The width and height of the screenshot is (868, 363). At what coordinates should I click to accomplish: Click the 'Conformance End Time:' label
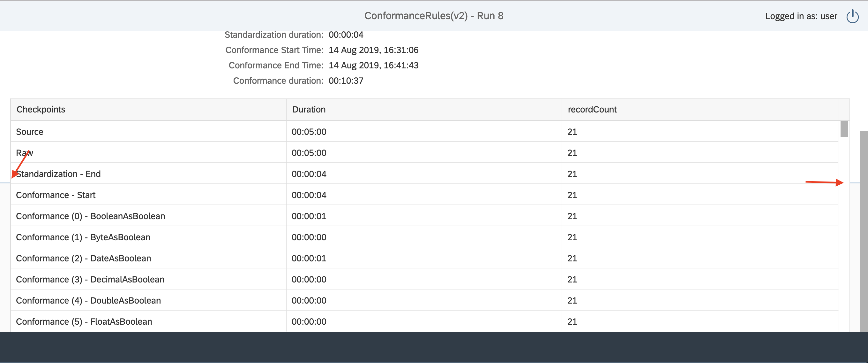[276, 65]
